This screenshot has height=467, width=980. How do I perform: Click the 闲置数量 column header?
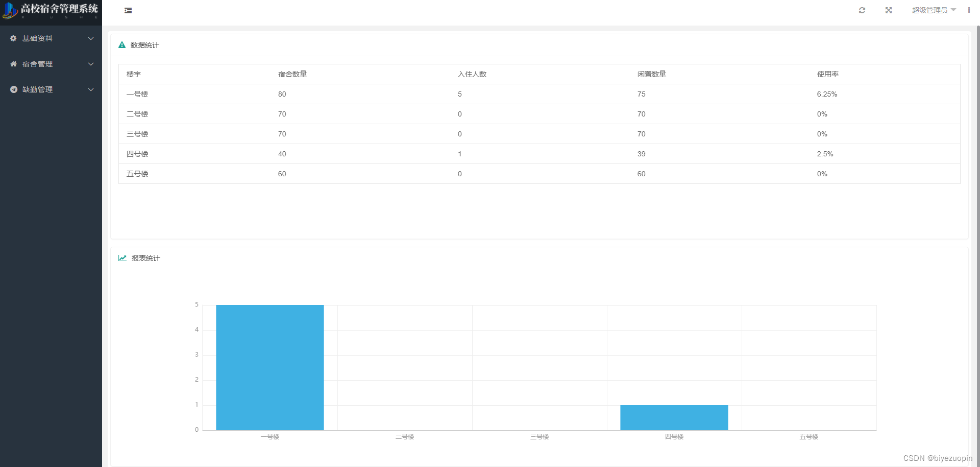652,74
